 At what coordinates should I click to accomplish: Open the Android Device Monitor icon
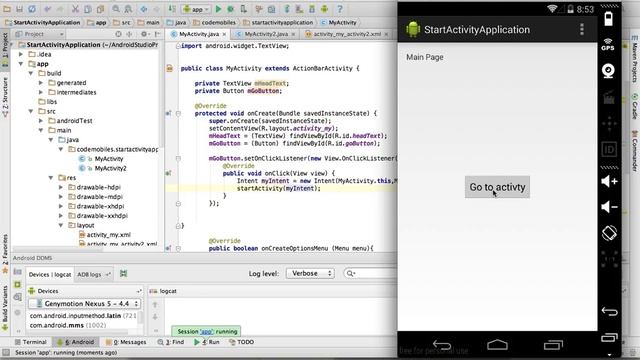click(x=324, y=9)
